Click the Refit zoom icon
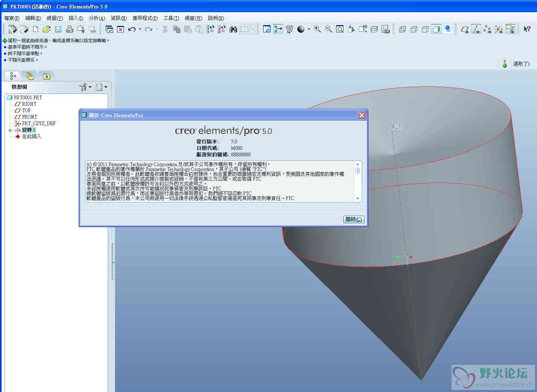537x392 pixels. pyautogui.click(x=340, y=29)
